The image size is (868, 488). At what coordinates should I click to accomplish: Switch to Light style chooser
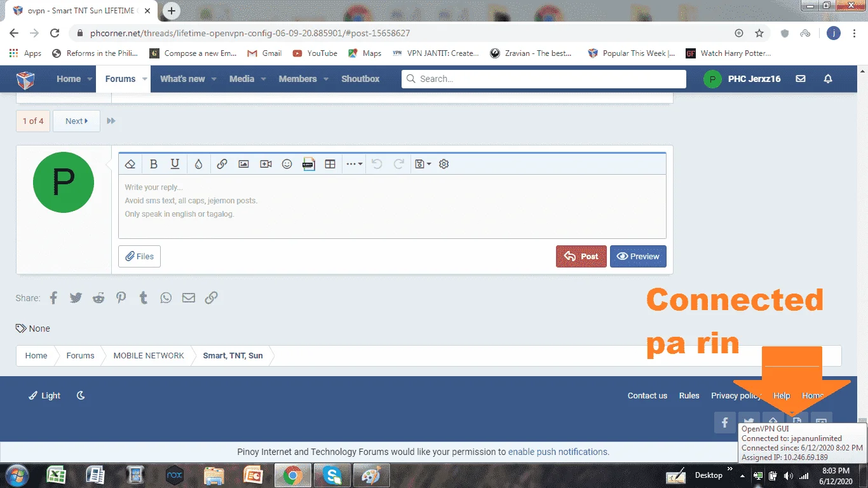pyautogui.click(x=44, y=395)
